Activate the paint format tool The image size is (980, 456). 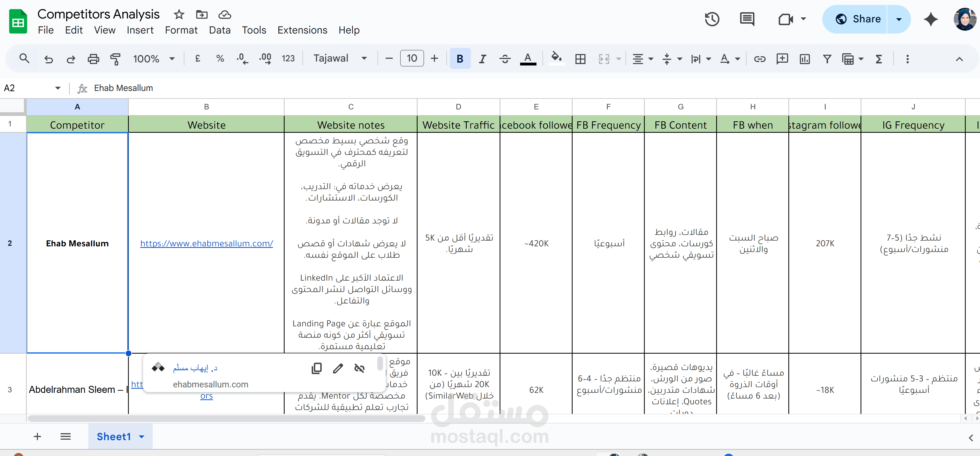tap(115, 59)
